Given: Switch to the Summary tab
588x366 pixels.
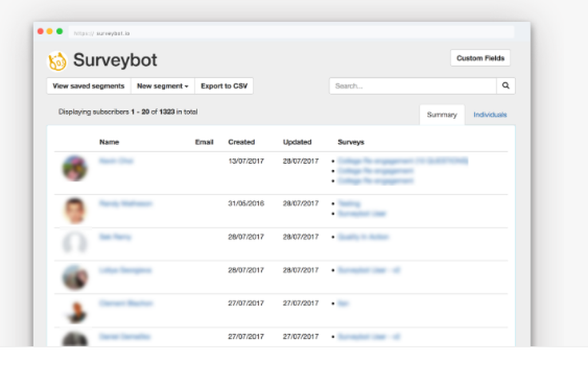Looking at the screenshot, I should coord(442,115).
